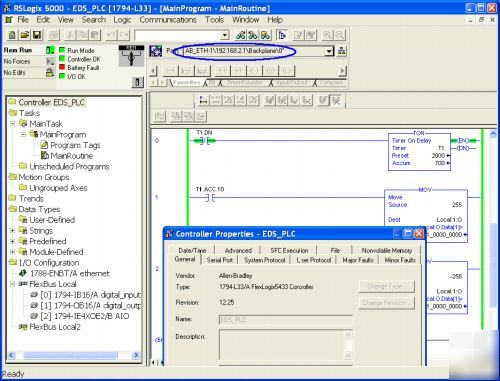Click the controller key switch image
The image size is (500, 381).
[x=131, y=56]
